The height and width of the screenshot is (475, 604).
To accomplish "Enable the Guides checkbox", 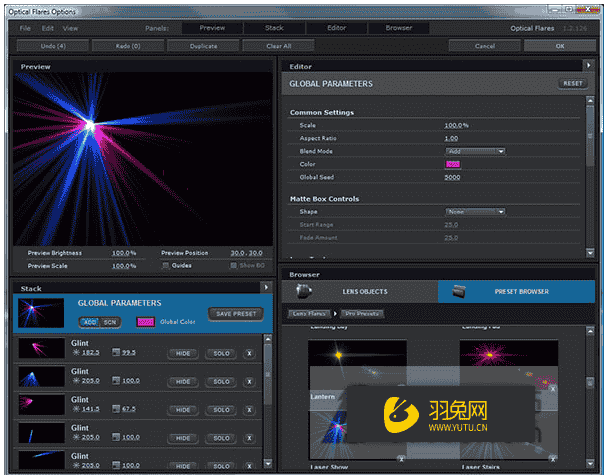I will [x=164, y=265].
